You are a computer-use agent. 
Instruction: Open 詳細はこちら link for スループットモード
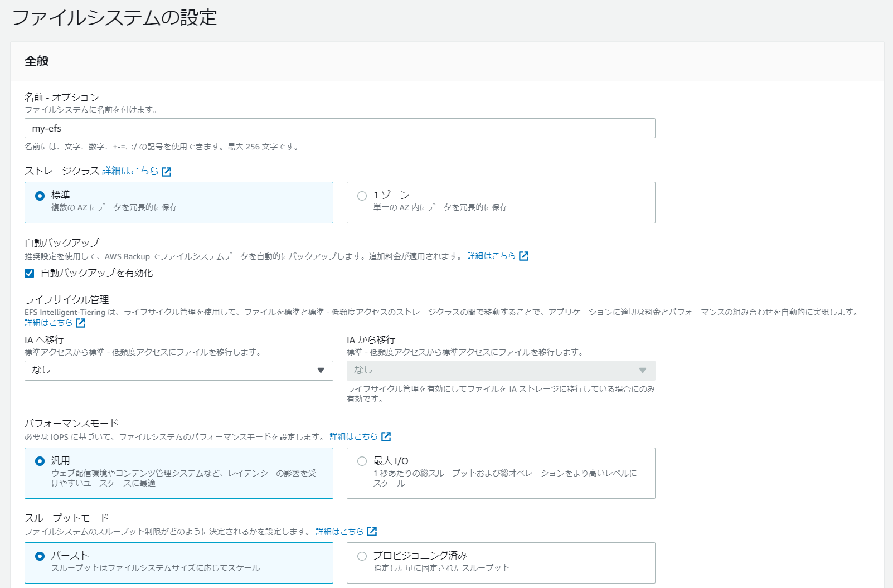(x=340, y=531)
